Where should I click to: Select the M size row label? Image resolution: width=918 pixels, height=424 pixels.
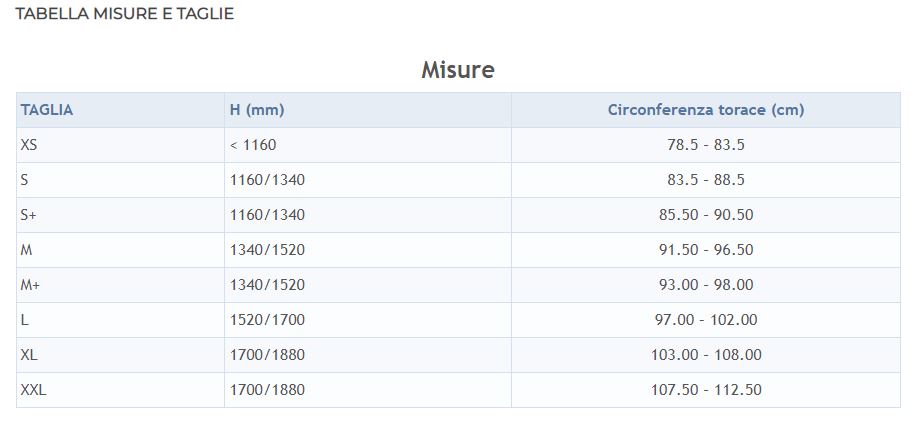pyautogui.click(x=26, y=250)
